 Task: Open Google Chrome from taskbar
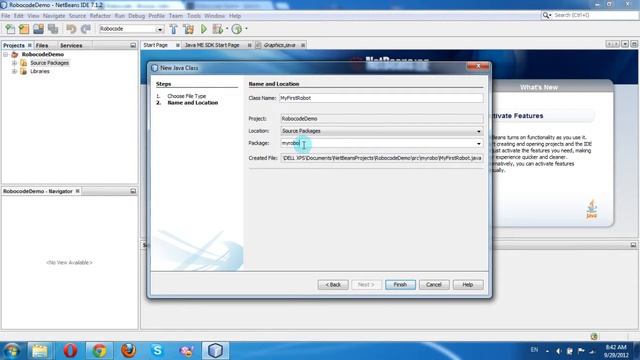[99, 351]
